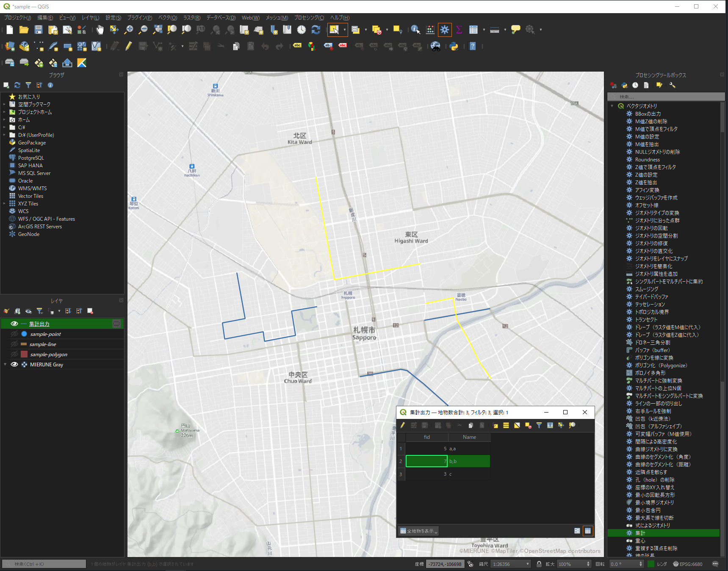This screenshot has height=571, width=728.
Task: Create a new project with the blank page icon
Action: [x=10, y=30]
